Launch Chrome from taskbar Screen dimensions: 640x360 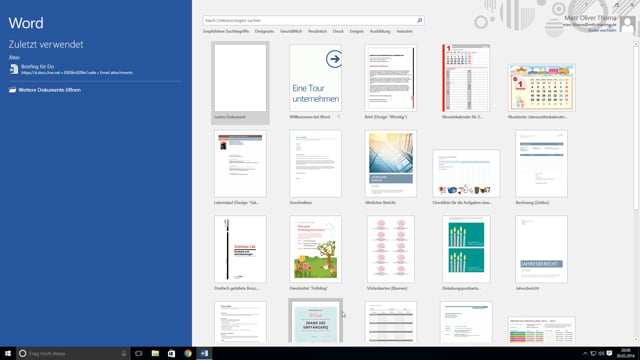tap(188, 353)
